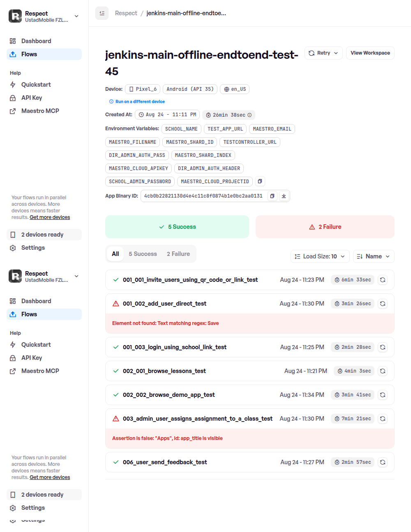Select the All results tab
Screen dimensions: 411x532
pyautogui.click(x=115, y=254)
